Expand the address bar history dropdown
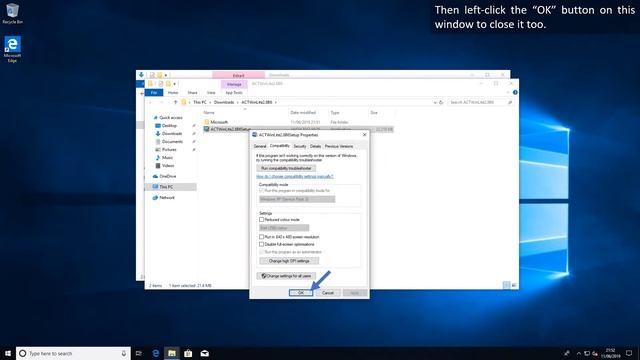This screenshot has width=640, height=360. [435, 102]
